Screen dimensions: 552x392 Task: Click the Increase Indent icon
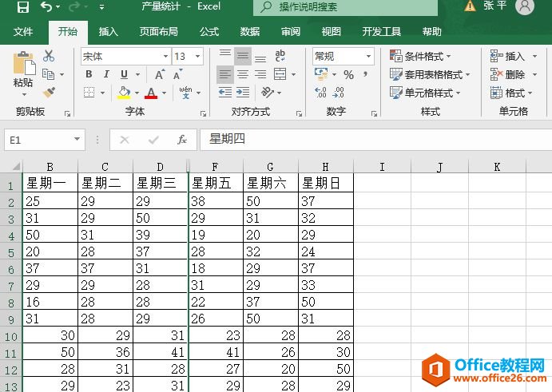244,93
